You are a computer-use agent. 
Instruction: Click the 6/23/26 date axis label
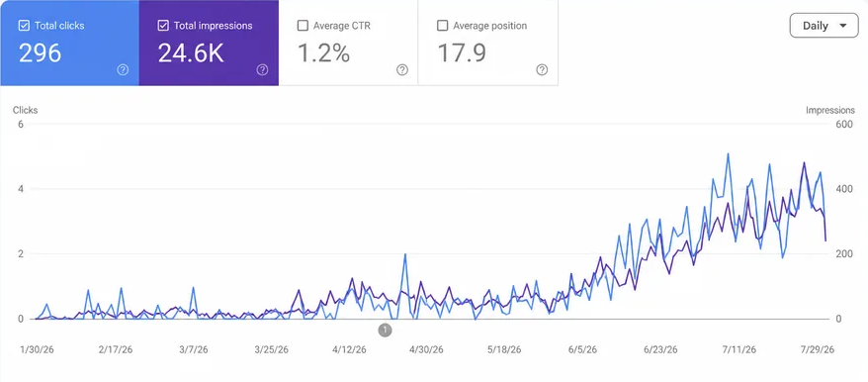(x=660, y=350)
